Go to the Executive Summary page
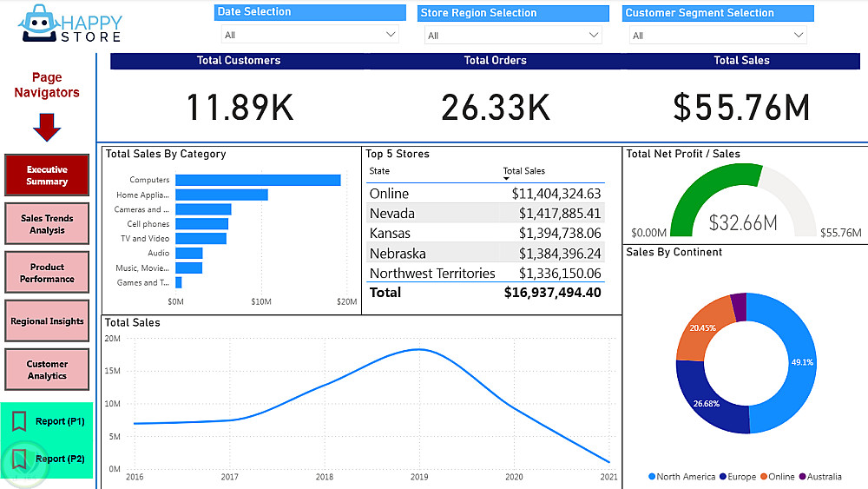 click(x=47, y=175)
